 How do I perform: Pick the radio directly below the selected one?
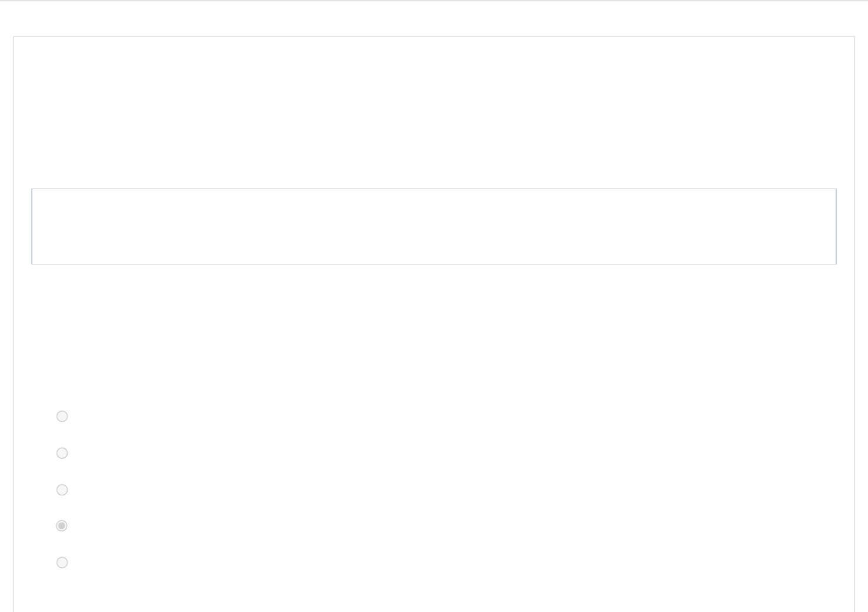click(62, 563)
